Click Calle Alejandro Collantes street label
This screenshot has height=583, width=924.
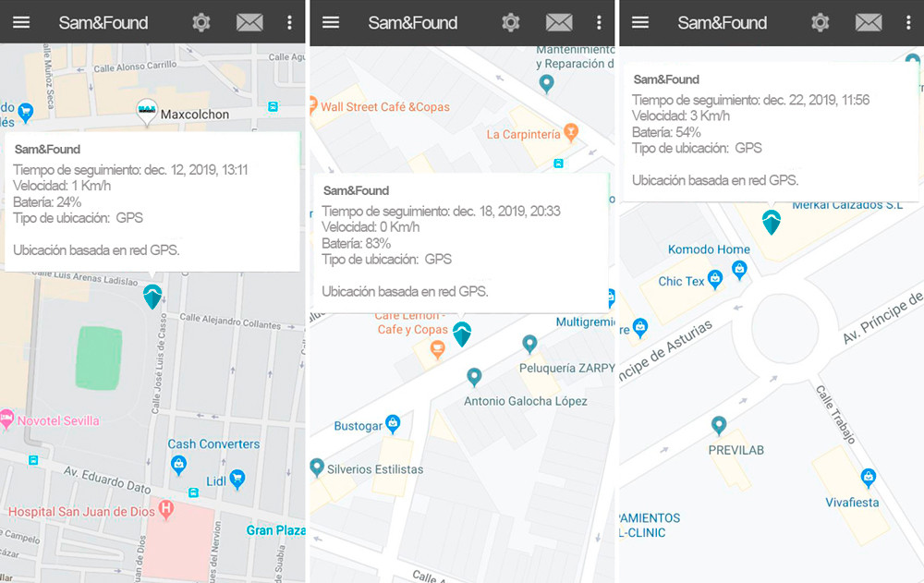230,322
